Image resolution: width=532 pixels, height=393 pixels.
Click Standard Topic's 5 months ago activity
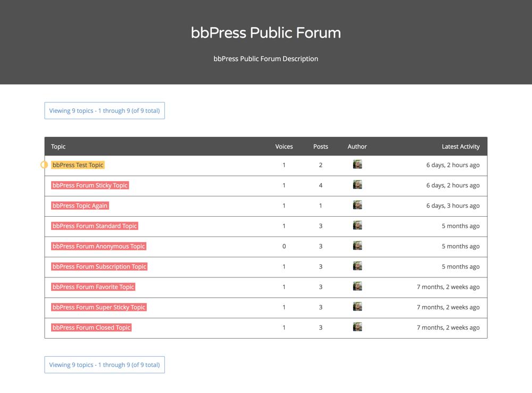[461, 226]
